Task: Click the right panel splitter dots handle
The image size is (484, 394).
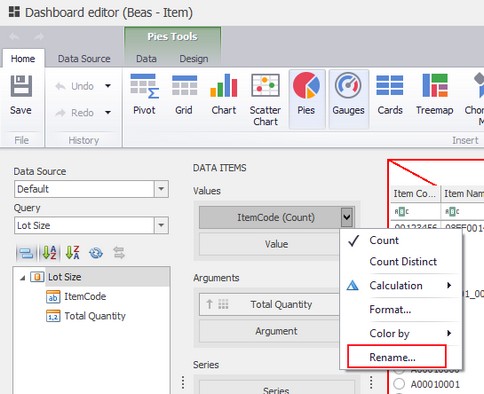Action: [371, 382]
